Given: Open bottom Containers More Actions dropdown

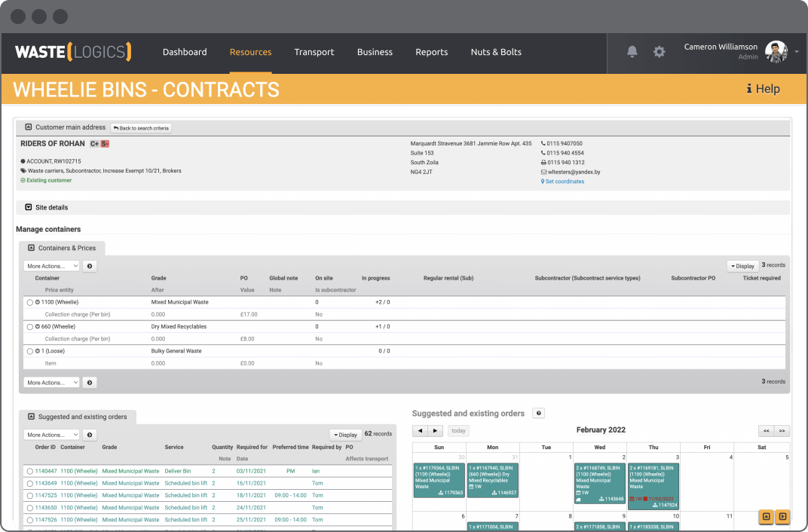Looking at the screenshot, I should click(x=51, y=383).
